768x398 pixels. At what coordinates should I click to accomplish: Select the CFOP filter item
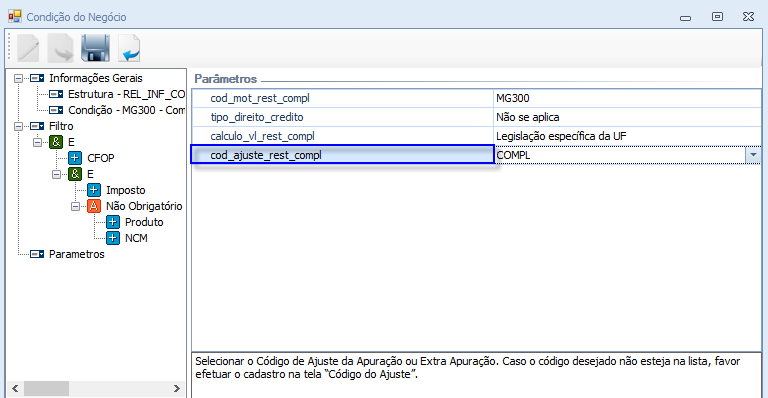tap(100, 158)
